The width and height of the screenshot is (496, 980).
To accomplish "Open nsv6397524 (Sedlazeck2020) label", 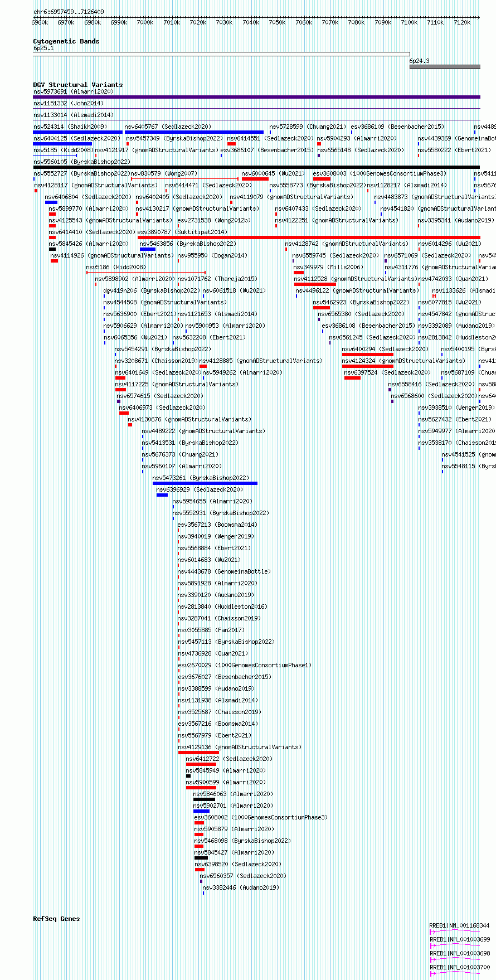I will click(x=387, y=372).
